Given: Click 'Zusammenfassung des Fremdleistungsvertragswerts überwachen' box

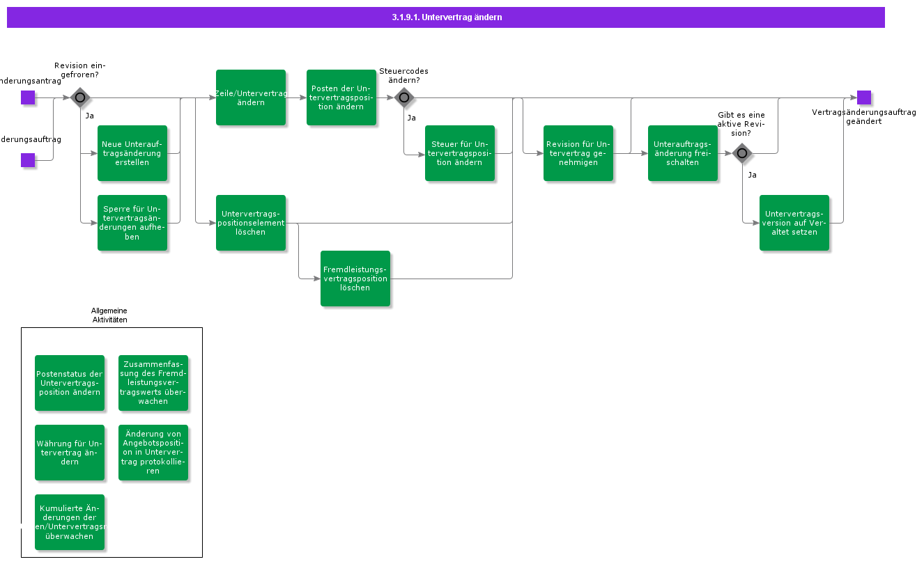Looking at the screenshot, I should 153,383.
